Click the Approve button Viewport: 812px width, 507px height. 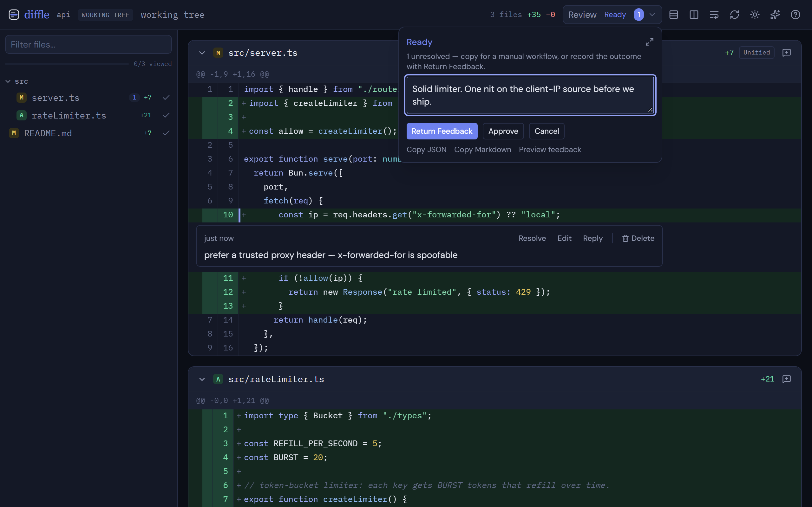point(503,131)
